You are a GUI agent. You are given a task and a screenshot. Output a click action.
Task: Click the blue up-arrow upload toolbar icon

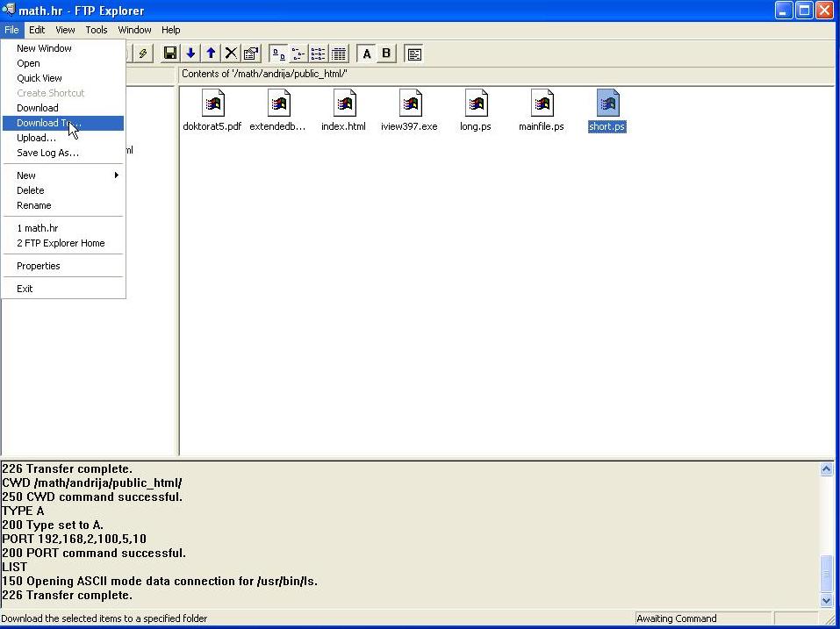(x=211, y=54)
